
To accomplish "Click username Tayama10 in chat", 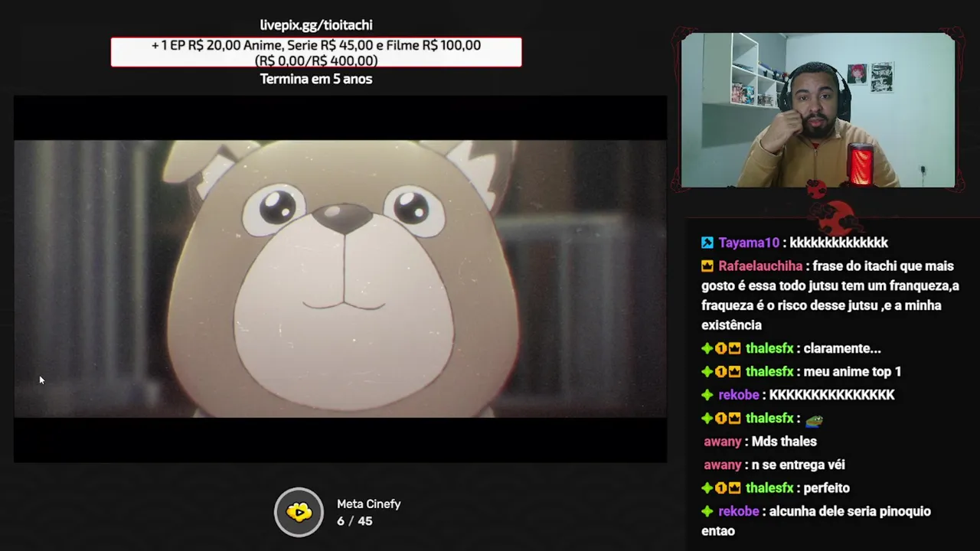I will click(749, 243).
